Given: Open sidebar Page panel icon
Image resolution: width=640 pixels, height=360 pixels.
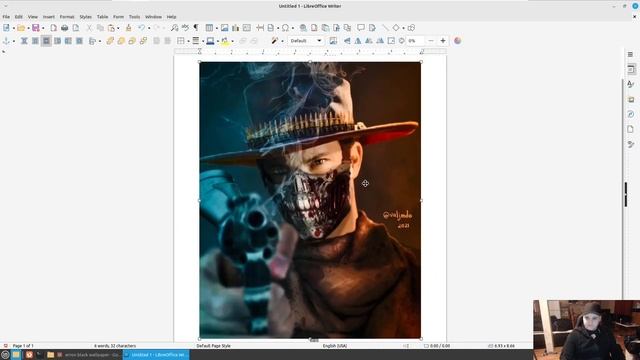Looking at the screenshot, I should (631, 129).
